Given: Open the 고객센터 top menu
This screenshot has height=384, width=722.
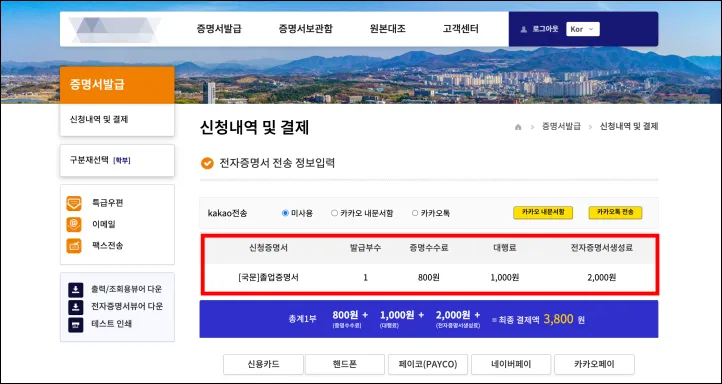Looking at the screenshot, I should click(x=460, y=29).
